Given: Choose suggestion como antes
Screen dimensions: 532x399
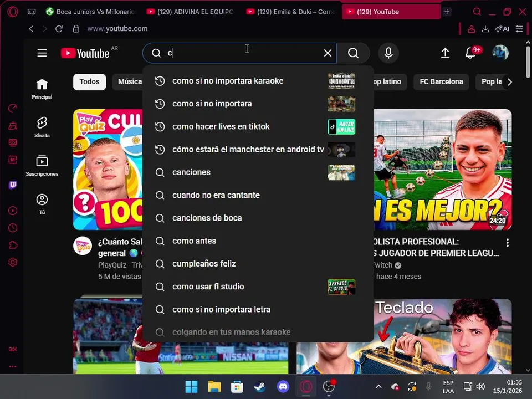Looking at the screenshot, I should pyautogui.click(x=258, y=241).
